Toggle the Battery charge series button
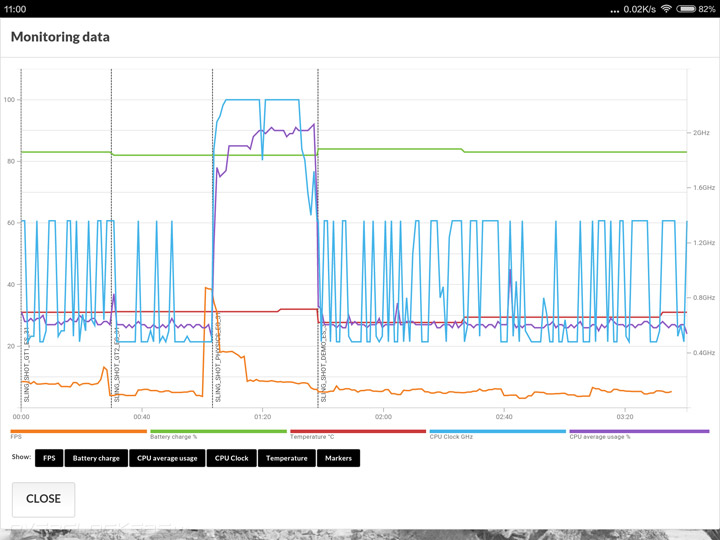Screen dimensions: 720x540 [x=96, y=458]
